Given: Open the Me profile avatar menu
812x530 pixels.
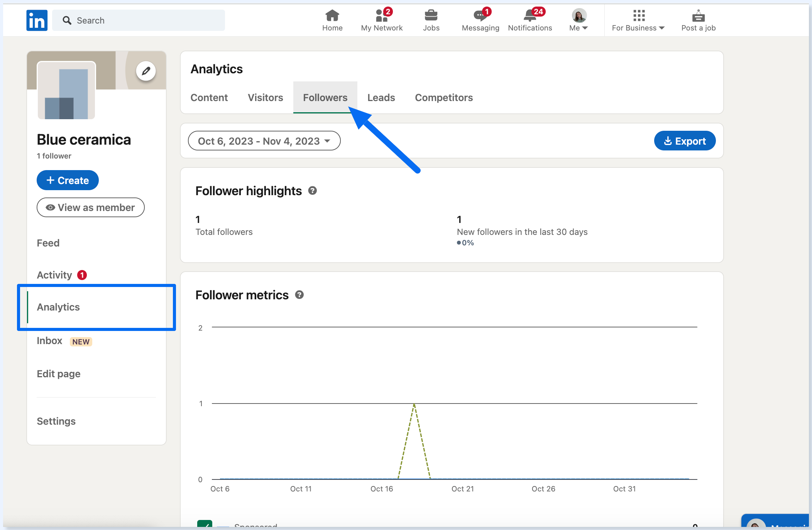Looking at the screenshot, I should coord(579,20).
